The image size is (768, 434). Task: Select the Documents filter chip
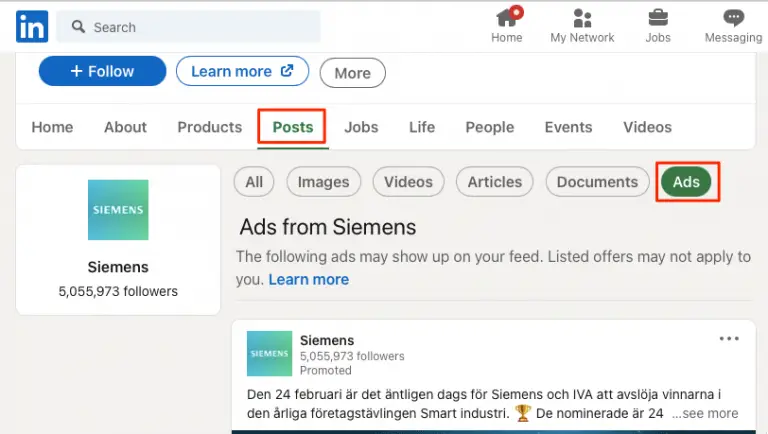(x=597, y=182)
